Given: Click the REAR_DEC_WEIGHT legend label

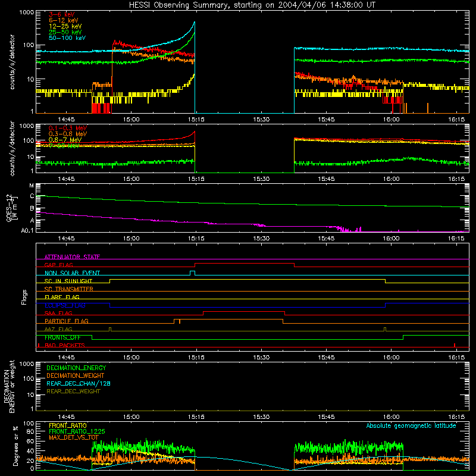Looking at the screenshot, I should point(73,392).
